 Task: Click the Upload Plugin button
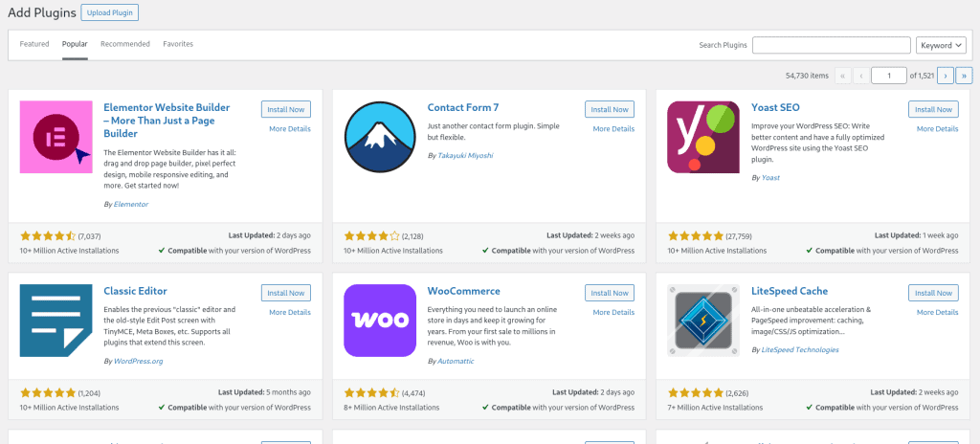[x=110, y=12]
